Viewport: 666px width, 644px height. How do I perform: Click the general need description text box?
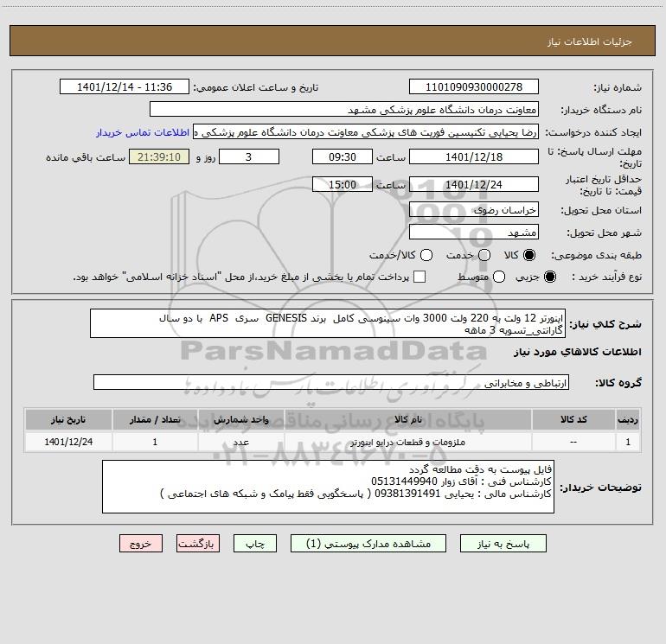pyautogui.click(x=328, y=323)
